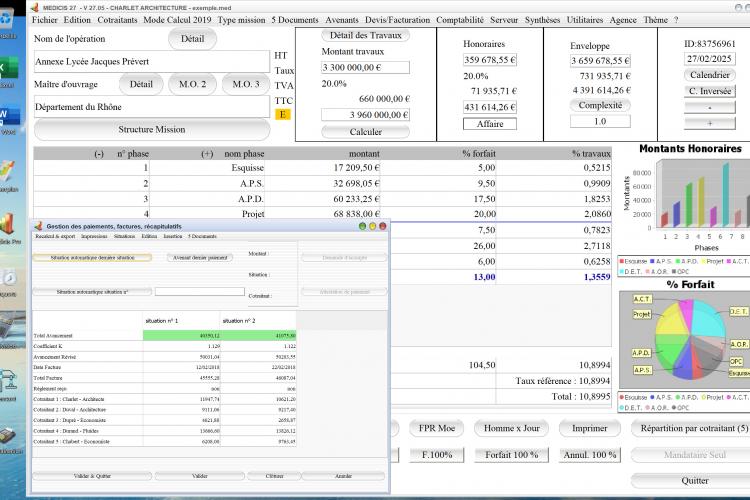Click the Détail des Travaux button

[x=365, y=35]
